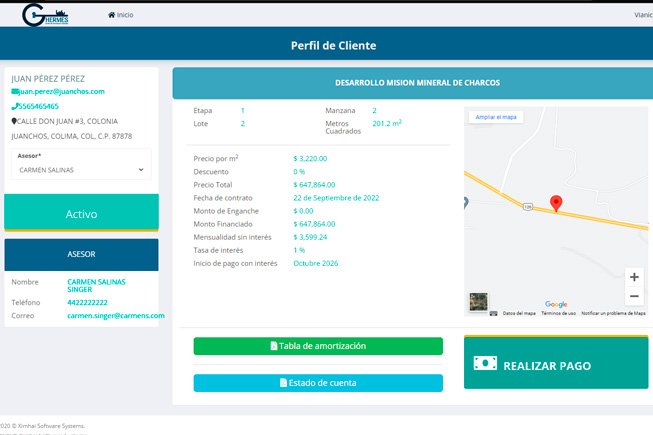The width and height of the screenshot is (653, 435).
Task: Click Precio Total value $ 647,864.00
Action: (314, 185)
